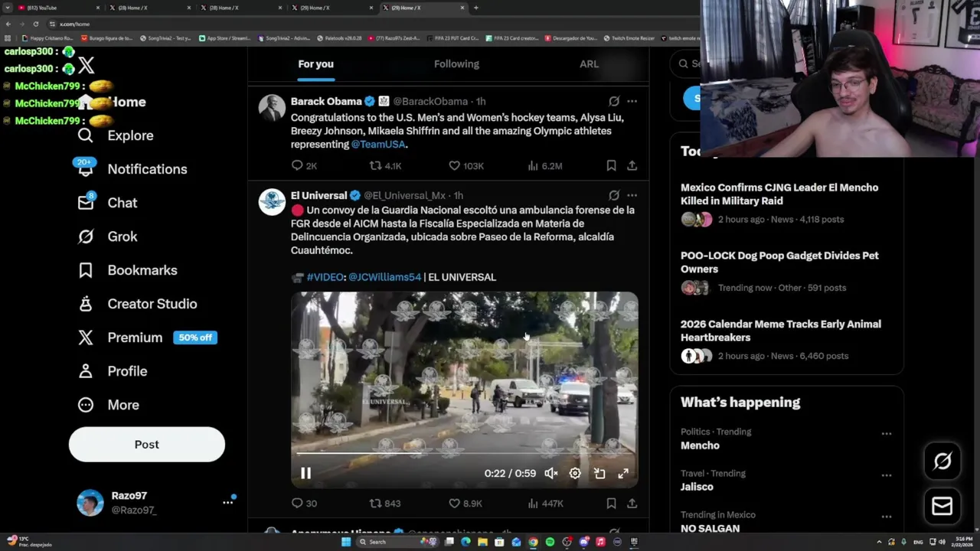Share El Universal's post

[x=632, y=503]
